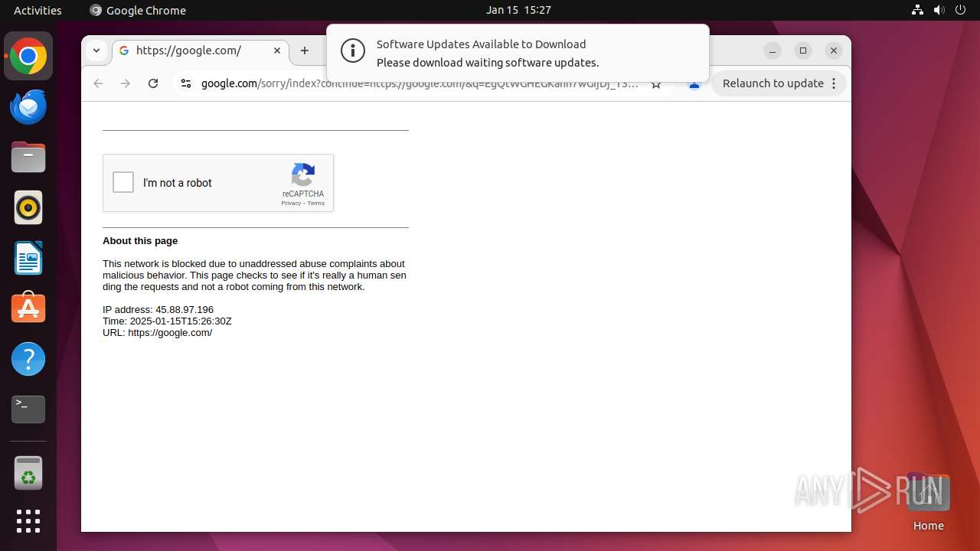The height and width of the screenshot is (551, 980).
Task: Launch Google Chrome from the dock
Action: [28, 57]
